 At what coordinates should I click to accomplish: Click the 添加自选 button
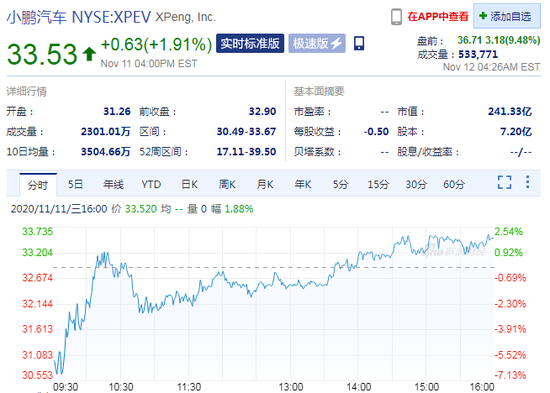pyautogui.click(x=507, y=16)
